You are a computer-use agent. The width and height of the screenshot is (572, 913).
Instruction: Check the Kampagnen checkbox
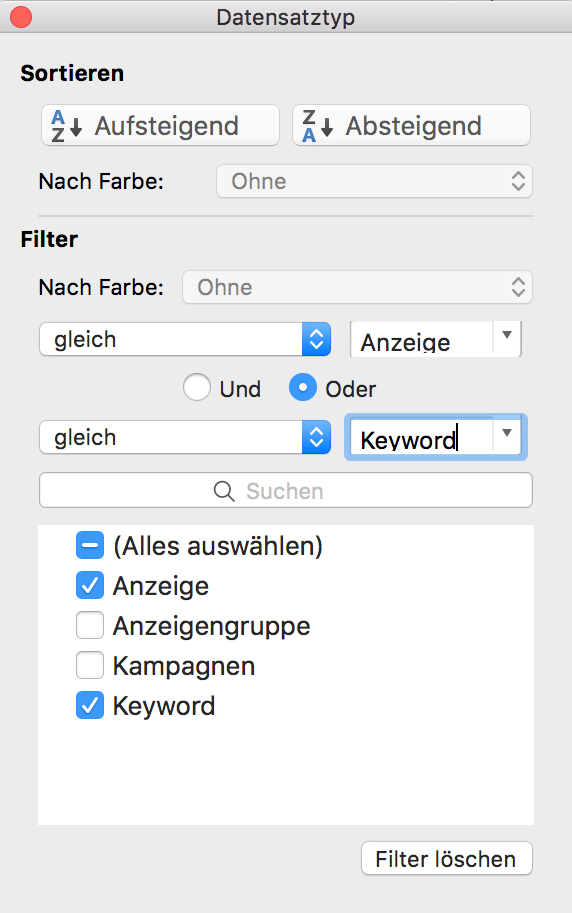point(90,666)
